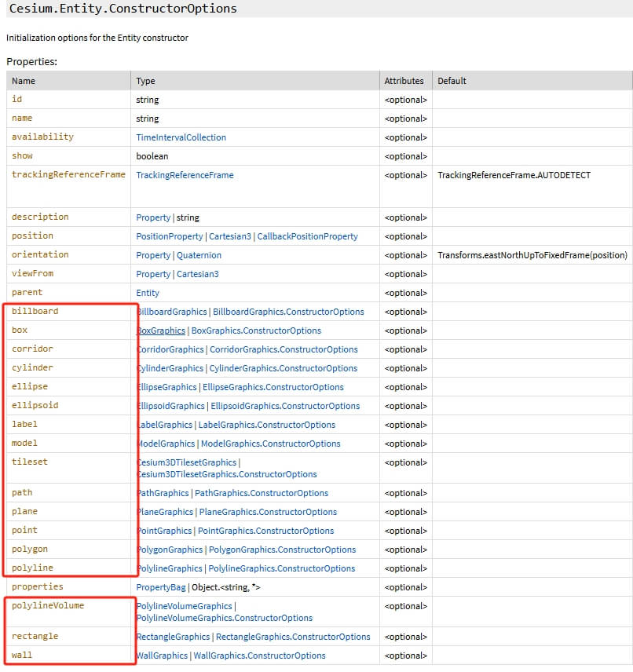The height and width of the screenshot is (672, 633).
Task: Open BillboardGraphics.ConstructorOptions link
Action: coord(289,312)
